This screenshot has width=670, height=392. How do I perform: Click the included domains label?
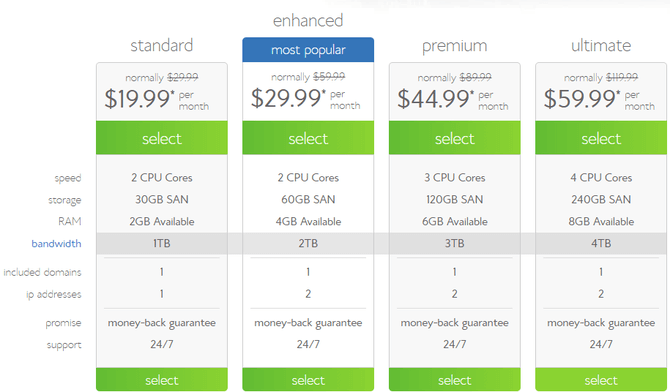tap(42, 272)
